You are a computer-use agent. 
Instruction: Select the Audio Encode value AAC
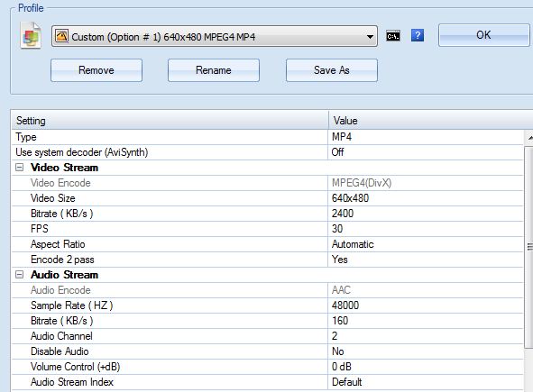pyautogui.click(x=341, y=290)
